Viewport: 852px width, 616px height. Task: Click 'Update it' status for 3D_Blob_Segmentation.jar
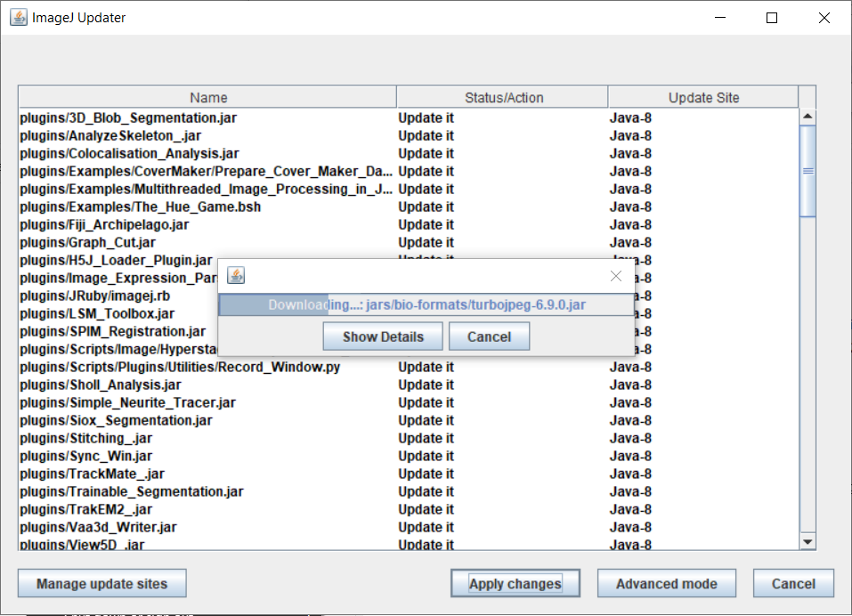[426, 118]
